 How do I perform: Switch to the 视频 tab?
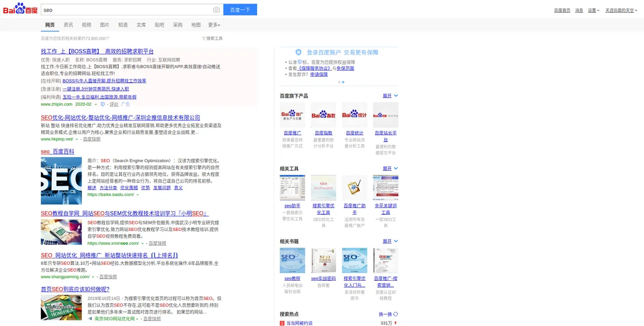[87, 25]
